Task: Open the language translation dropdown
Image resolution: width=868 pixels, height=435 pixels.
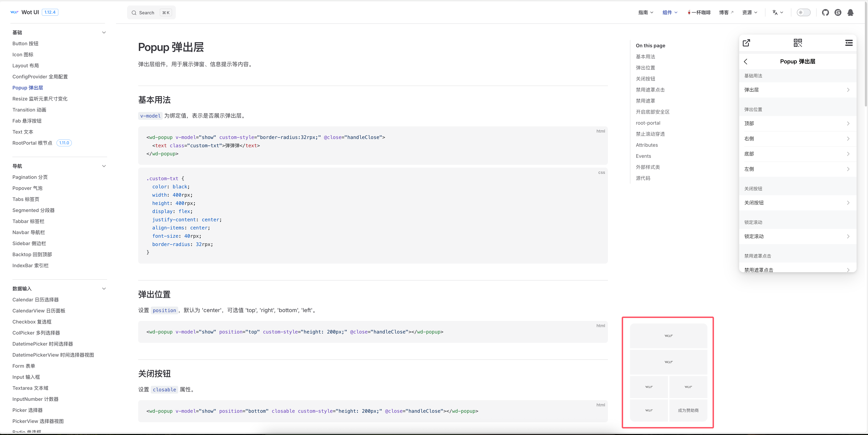Action: [778, 12]
